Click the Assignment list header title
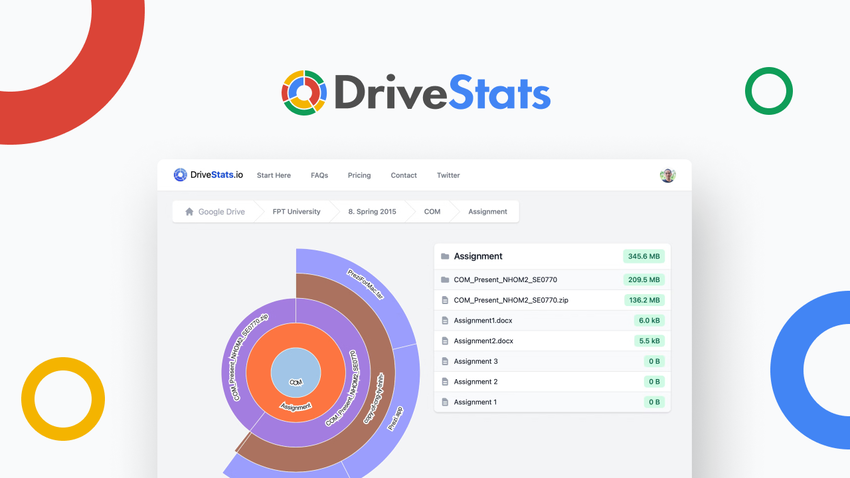 (478, 256)
